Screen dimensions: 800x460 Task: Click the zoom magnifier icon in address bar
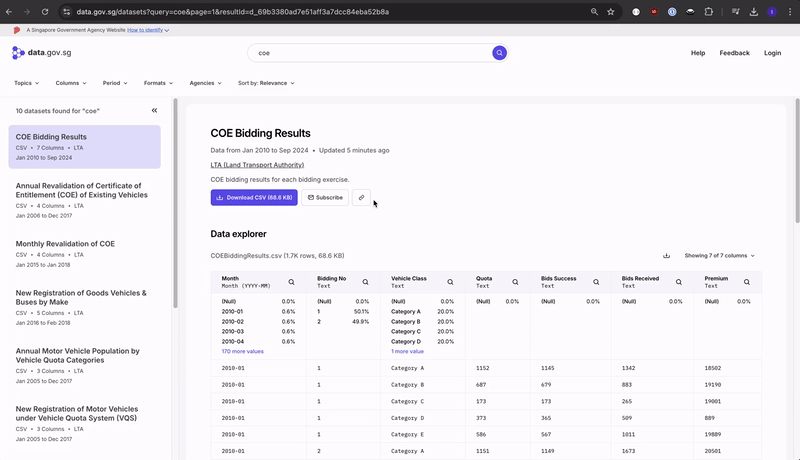pyautogui.click(x=594, y=12)
